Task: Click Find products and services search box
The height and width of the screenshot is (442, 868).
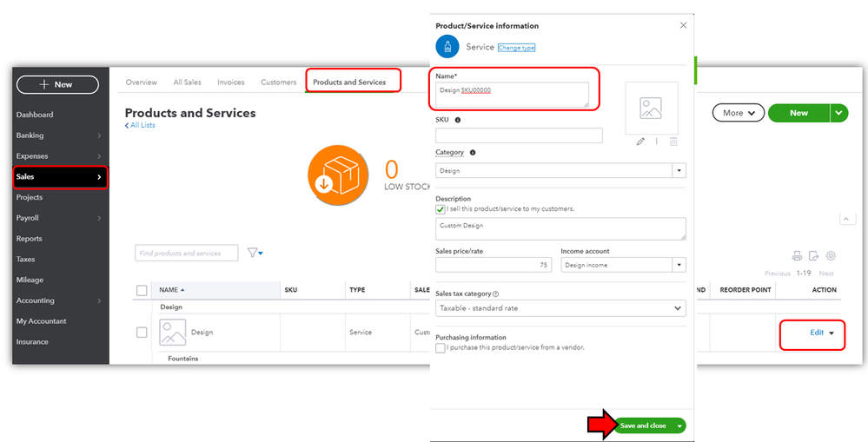Action: click(187, 253)
